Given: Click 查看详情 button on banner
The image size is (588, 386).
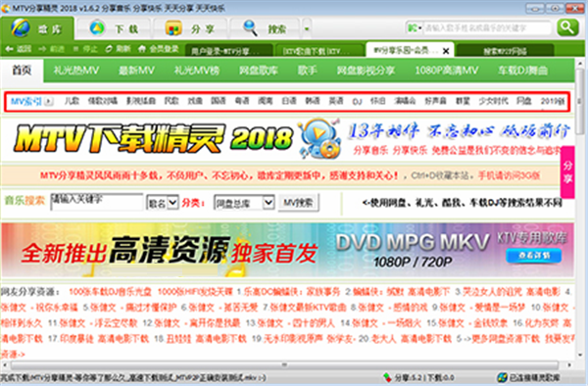Looking at the screenshot, I should 534,255.
